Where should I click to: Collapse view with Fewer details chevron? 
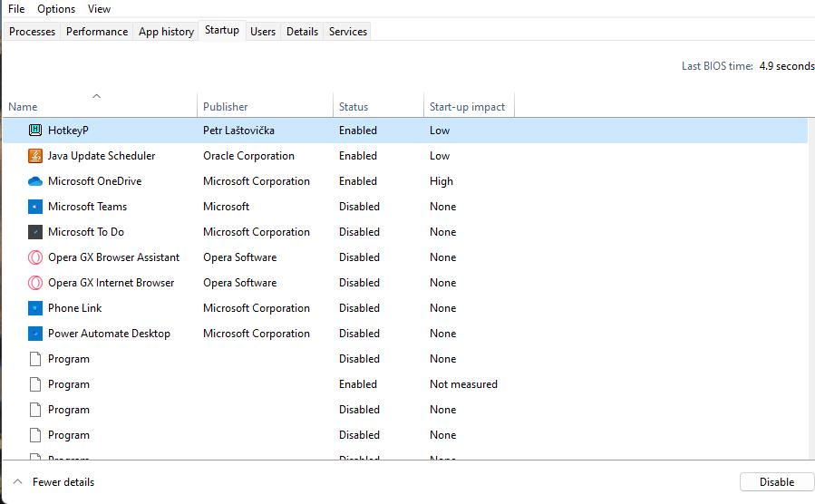tap(17, 482)
